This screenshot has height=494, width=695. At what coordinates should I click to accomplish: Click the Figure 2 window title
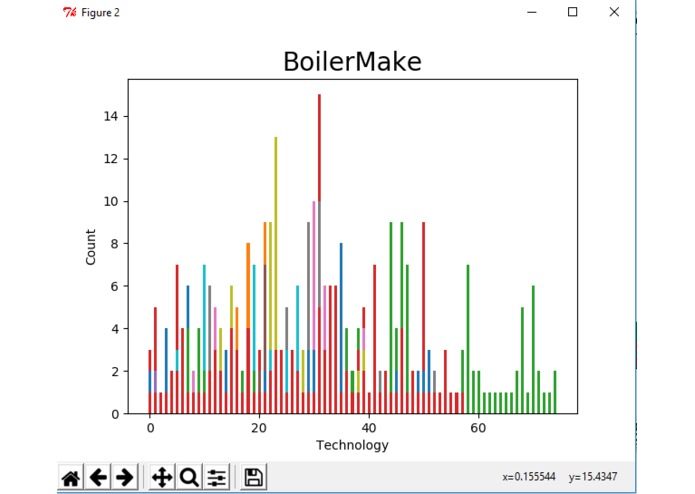[x=101, y=12]
